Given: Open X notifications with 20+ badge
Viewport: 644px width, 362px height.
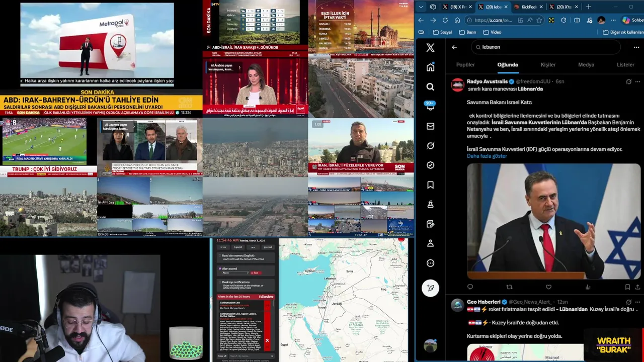Looking at the screenshot, I should point(430,106).
